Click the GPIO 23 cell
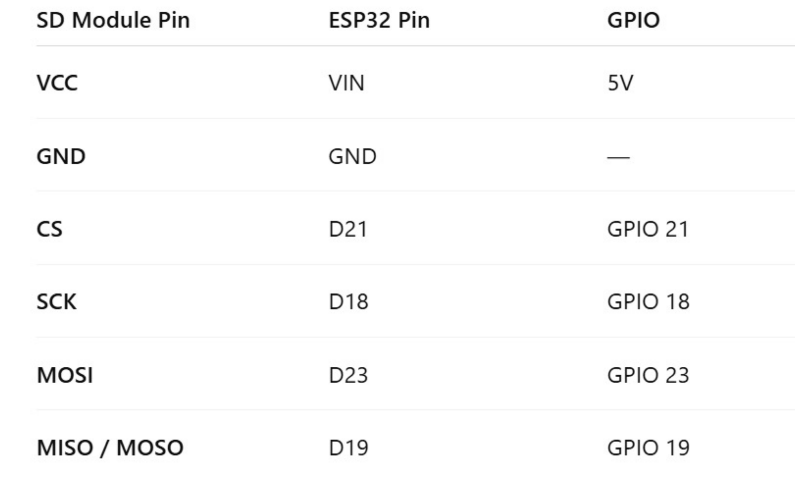The width and height of the screenshot is (795, 480). click(648, 375)
